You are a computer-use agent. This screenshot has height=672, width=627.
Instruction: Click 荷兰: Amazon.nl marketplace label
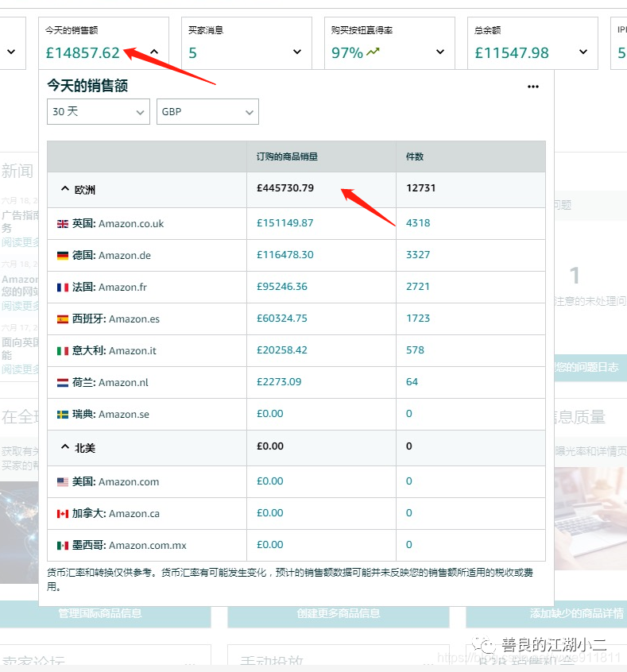(110, 382)
